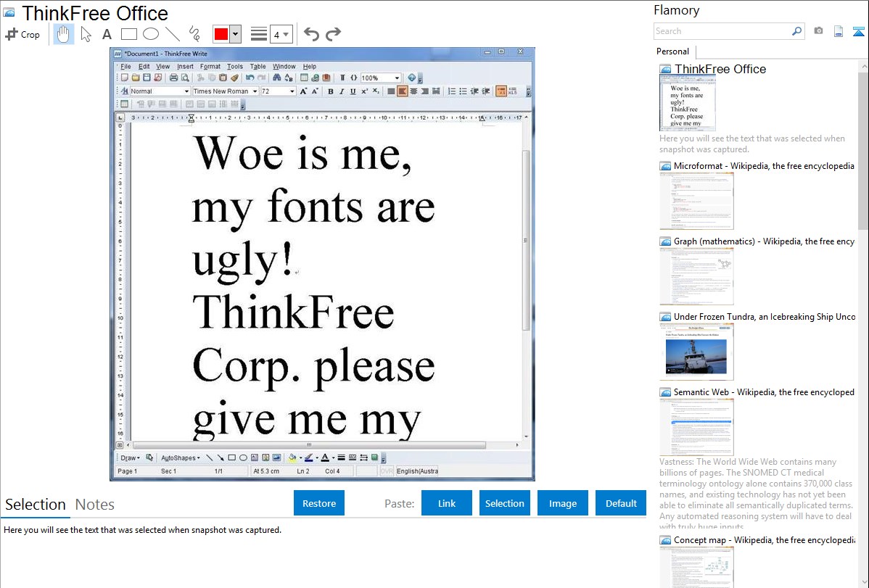
Task: Activate the hand pan tool
Action: coord(63,34)
